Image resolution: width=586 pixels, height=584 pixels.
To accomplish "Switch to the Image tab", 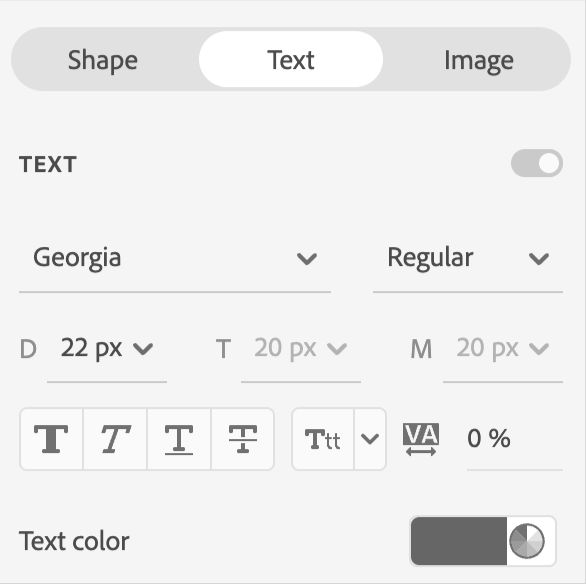I will coord(478,60).
